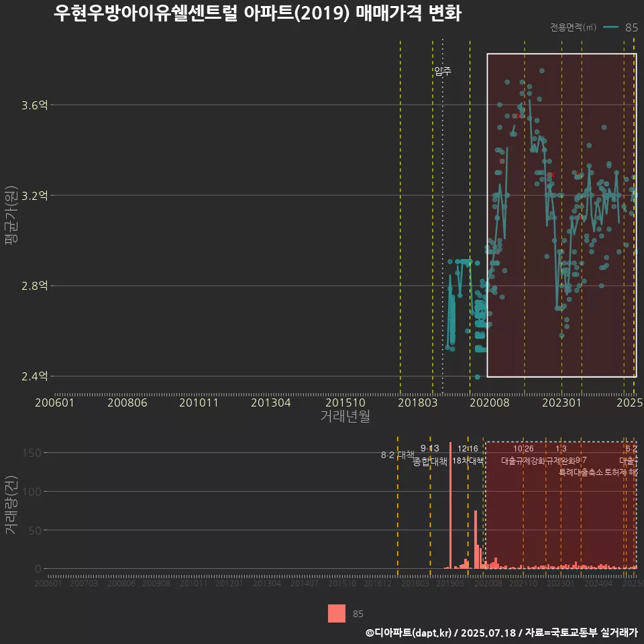Click 200601 on the price chart x-axis
This screenshot has width=644, height=644.
point(54,402)
